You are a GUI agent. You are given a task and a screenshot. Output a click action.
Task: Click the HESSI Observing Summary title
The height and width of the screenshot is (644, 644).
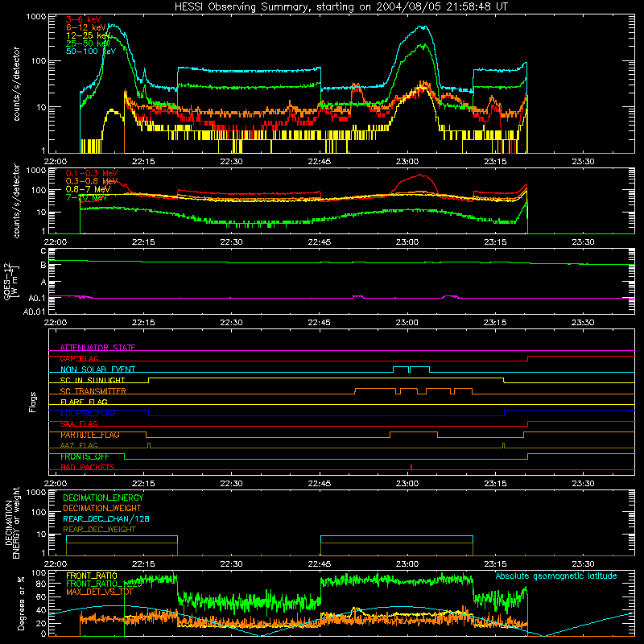tap(341, 7)
